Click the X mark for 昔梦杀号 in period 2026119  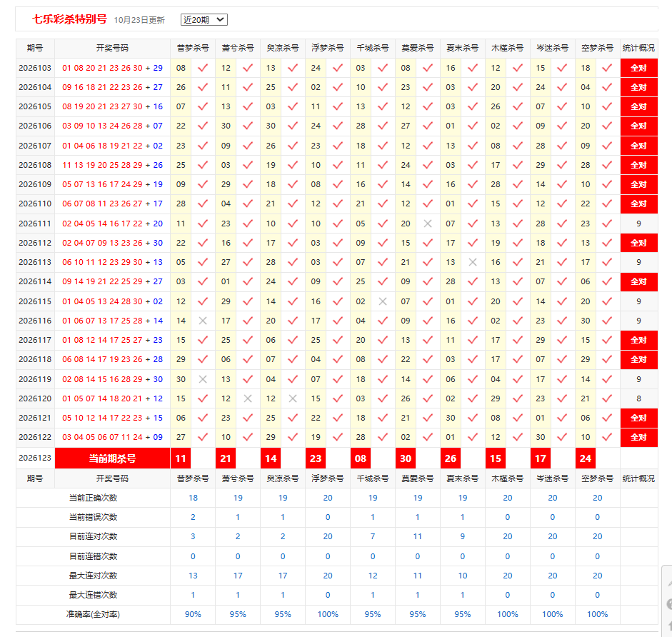(x=203, y=379)
